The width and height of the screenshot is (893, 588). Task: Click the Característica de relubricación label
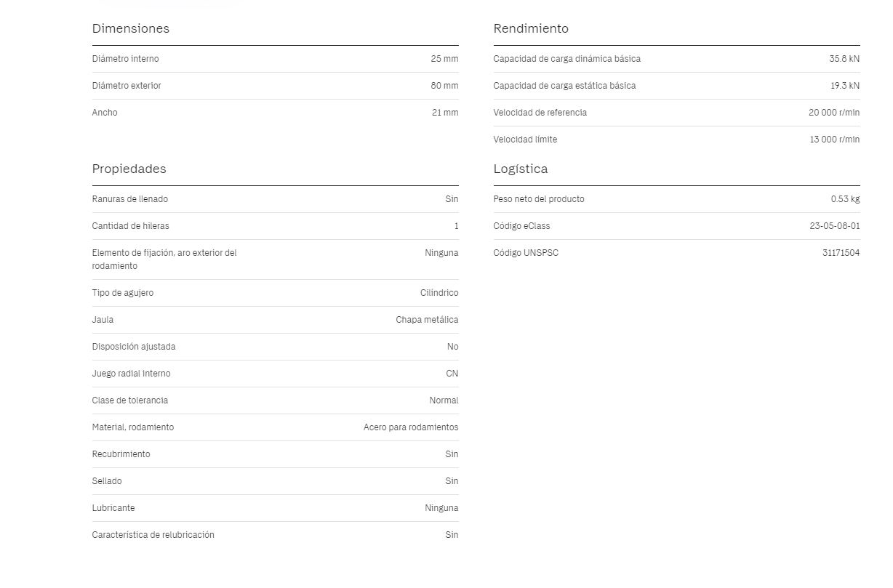(153, 535)
